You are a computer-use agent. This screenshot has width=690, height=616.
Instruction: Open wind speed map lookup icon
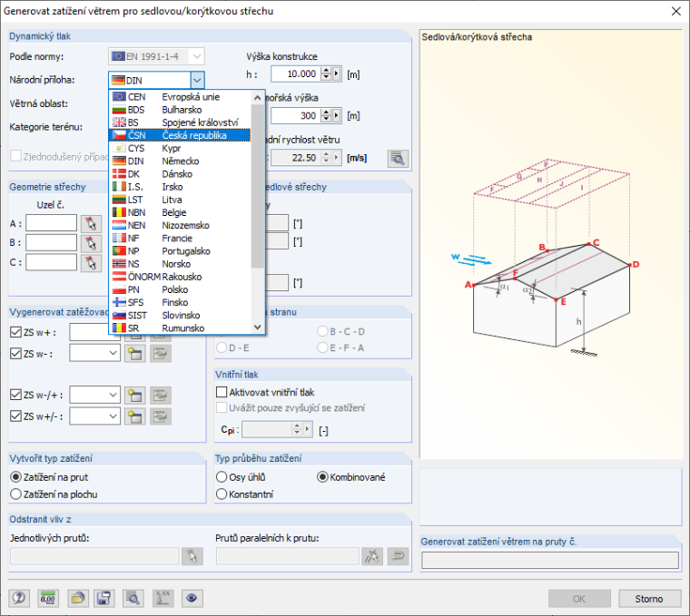click(x=398, y=158)
